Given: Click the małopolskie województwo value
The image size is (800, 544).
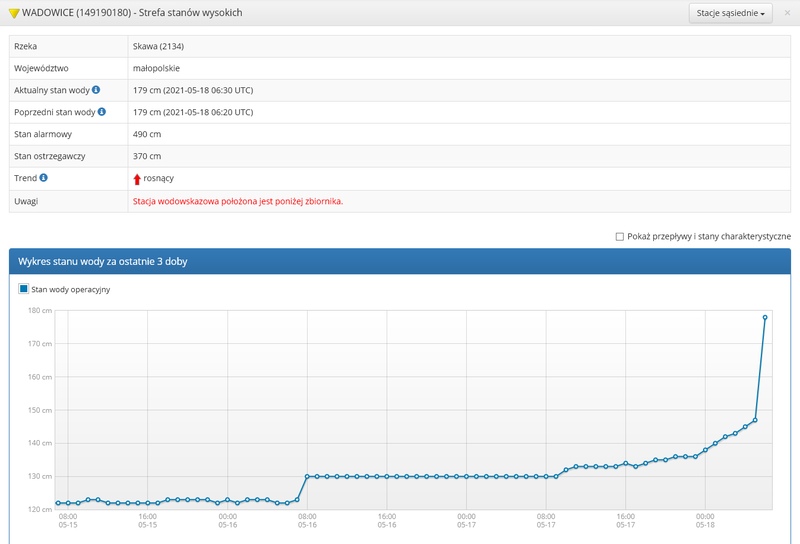Looking at the screenshot, I should 156,68.
